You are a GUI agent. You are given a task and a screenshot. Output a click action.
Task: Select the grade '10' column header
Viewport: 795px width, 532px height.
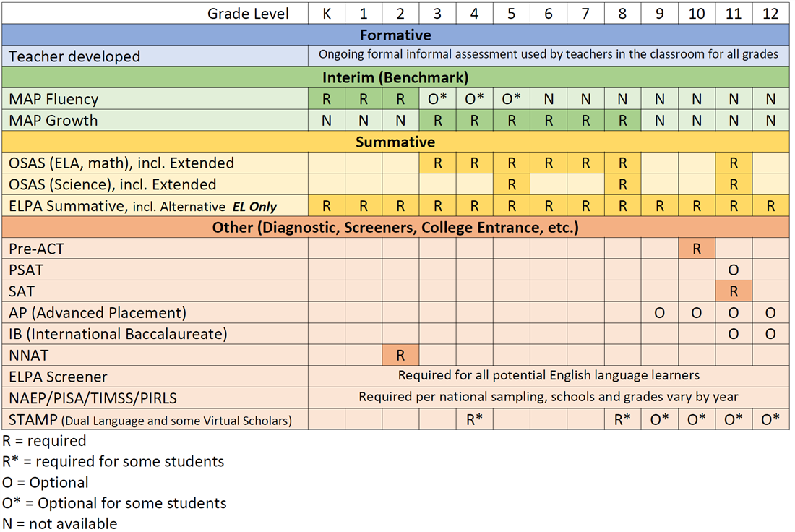697,14
